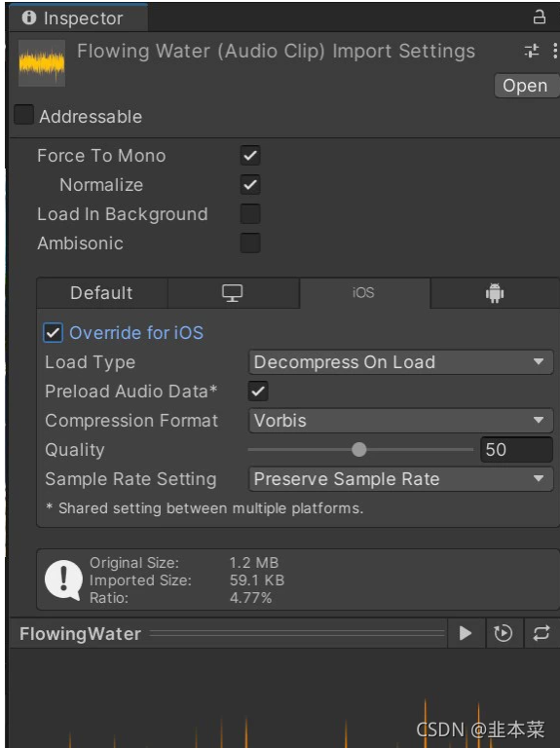560x748 pixels.
Task: Toggle loop in the preview bar
Action: tap(541, 633)
